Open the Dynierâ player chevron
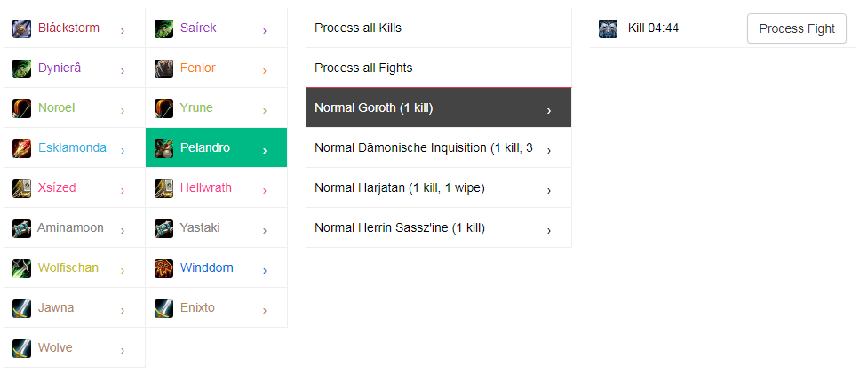Image resolution: width=868 pixels, height=374 pixels. [x=123, y=70]
